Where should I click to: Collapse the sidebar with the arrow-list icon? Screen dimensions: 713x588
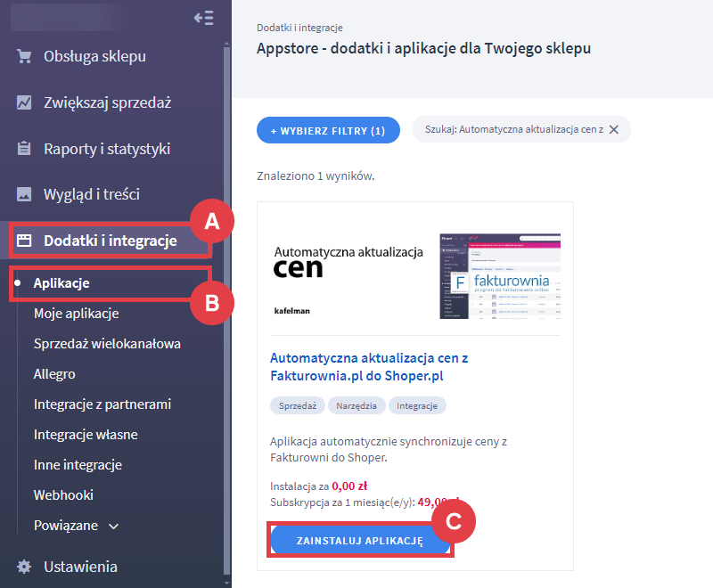[x=204, y=18]
